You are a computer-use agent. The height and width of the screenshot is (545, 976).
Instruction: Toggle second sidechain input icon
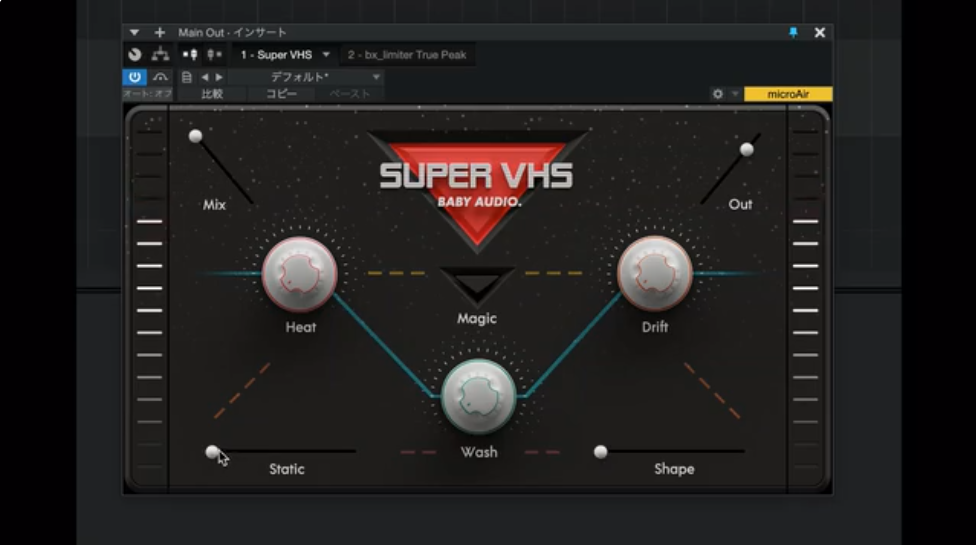(214, 55)
